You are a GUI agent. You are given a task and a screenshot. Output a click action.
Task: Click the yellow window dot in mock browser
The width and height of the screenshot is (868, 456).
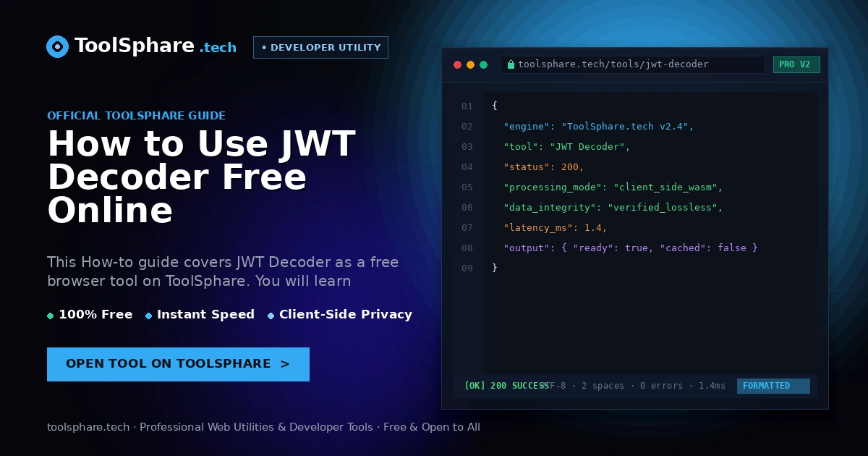[470, 64]
